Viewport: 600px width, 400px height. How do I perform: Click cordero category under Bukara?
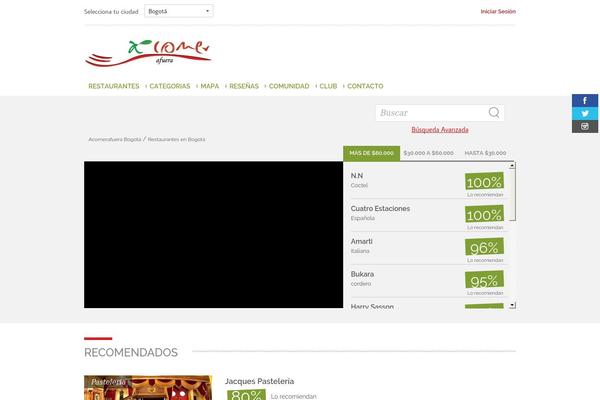tap(360, 284)
